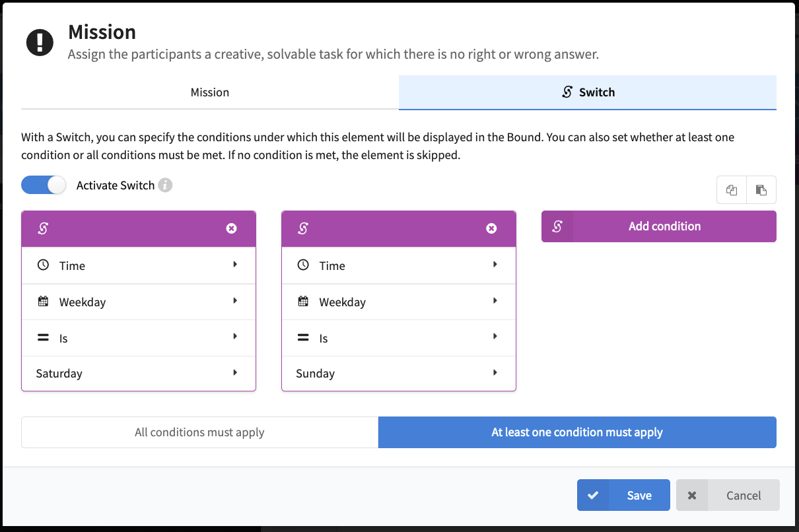Click the switch icon in the Sunday condition header
The height and width of the screenshot is (532, 799).
(303, 228)
